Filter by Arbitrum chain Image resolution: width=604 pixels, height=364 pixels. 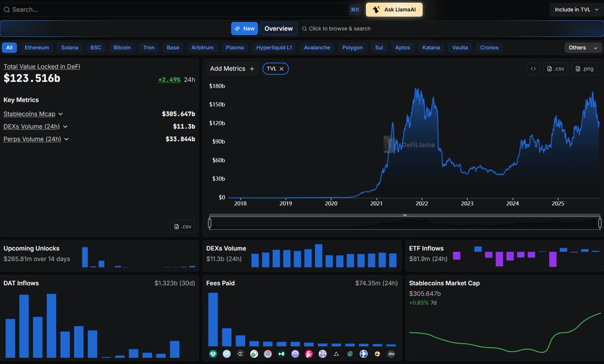202,48
